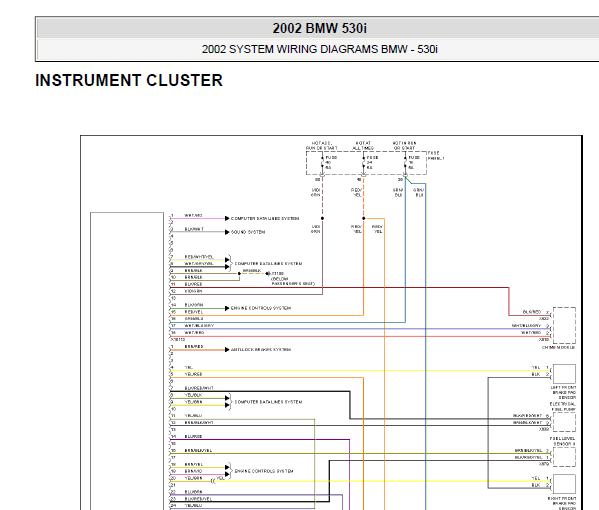Click the "CHIME MODULE" component label
This screenshot has height=510, width=599.
[559, 348]
